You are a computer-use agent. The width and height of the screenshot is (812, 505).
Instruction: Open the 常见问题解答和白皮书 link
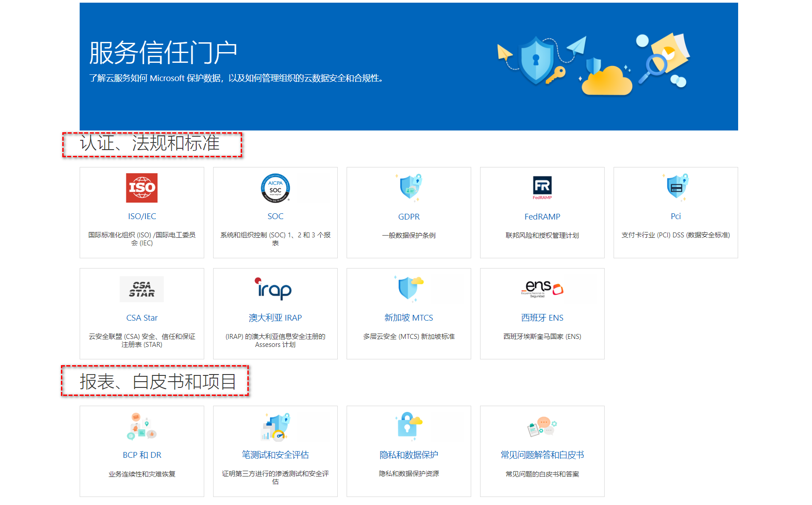[542, 455]
